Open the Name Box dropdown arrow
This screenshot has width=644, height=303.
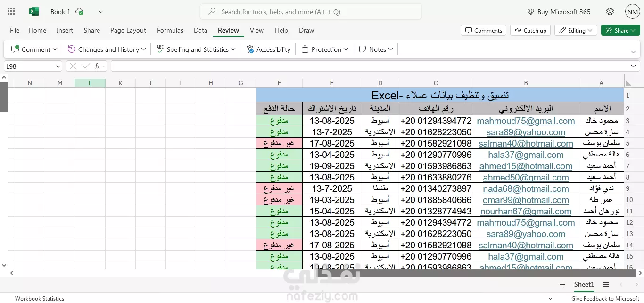58,66
